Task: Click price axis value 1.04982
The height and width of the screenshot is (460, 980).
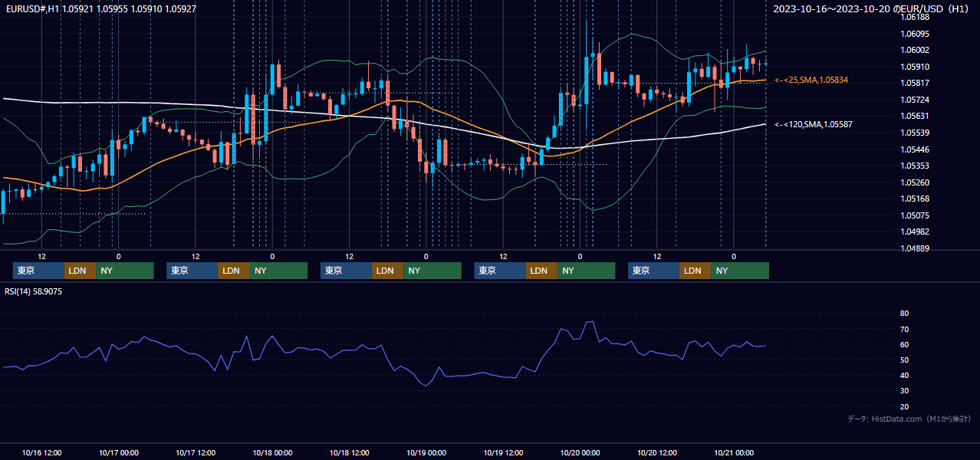Action: (x=915, y=232)
